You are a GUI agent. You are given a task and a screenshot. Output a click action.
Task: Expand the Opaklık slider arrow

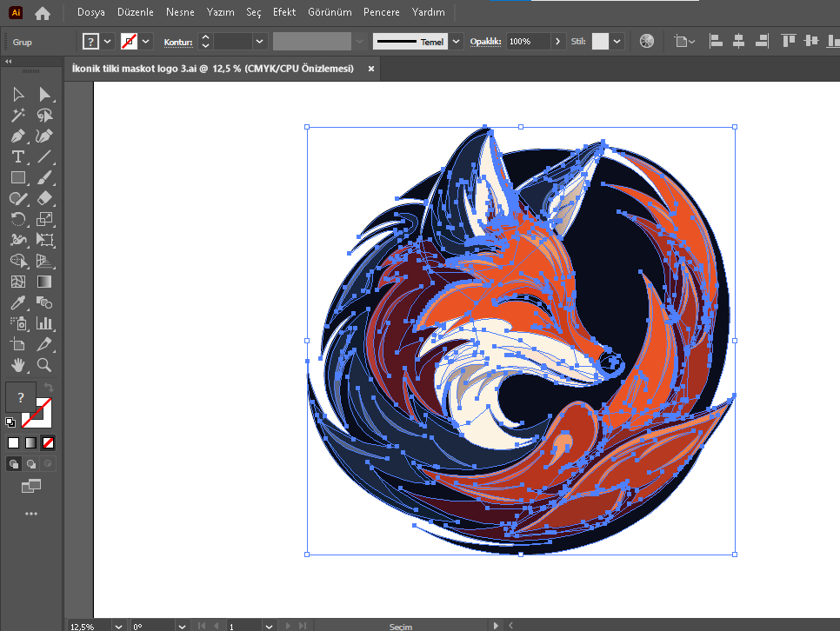(557, 41)
